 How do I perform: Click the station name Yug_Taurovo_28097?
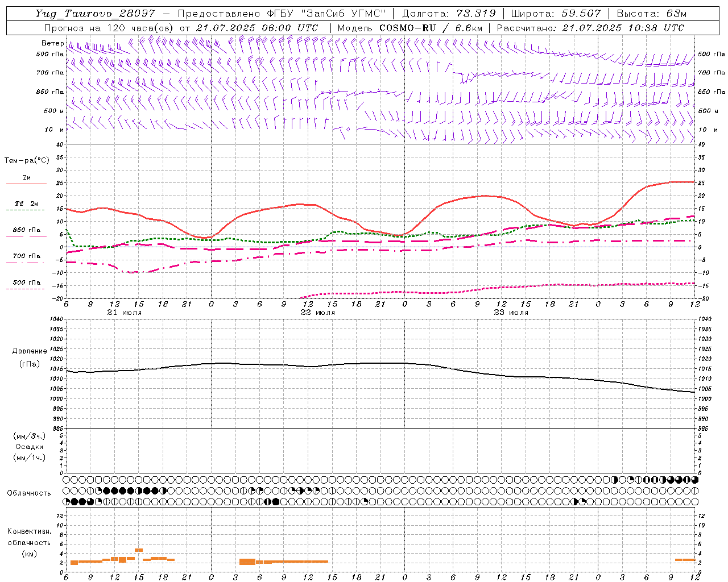coord(95,14)
